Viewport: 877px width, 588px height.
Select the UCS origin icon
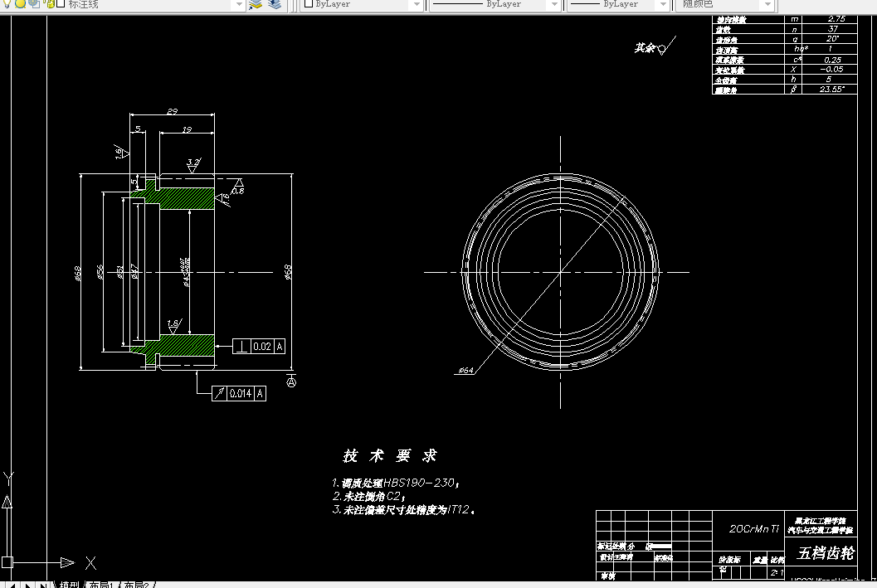coord(7,562)
